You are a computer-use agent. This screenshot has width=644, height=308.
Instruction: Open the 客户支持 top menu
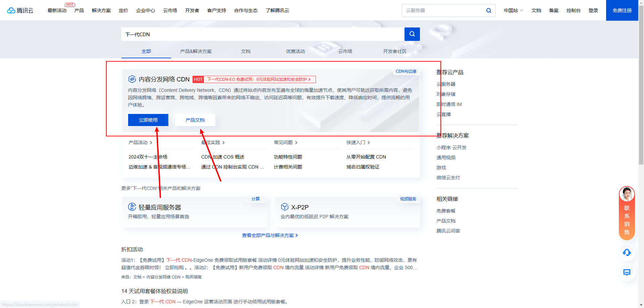(x=217, y=10)
